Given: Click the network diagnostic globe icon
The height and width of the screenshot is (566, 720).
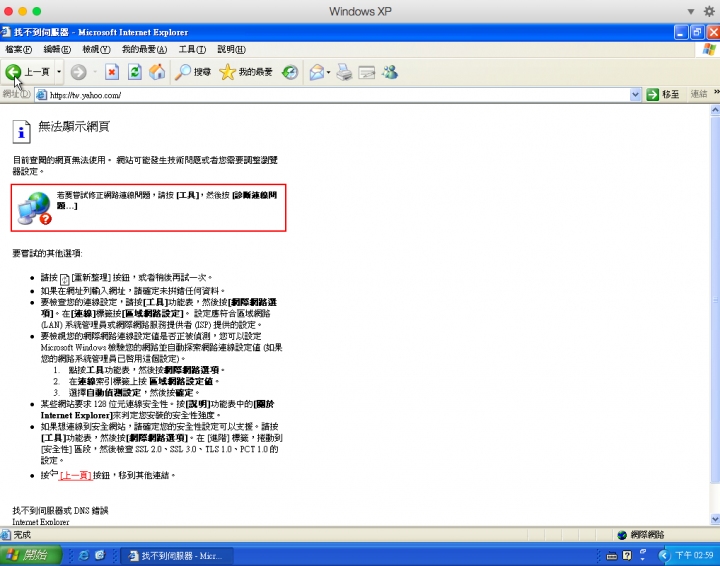Looking at the screenshot, I should click(34, 208).
